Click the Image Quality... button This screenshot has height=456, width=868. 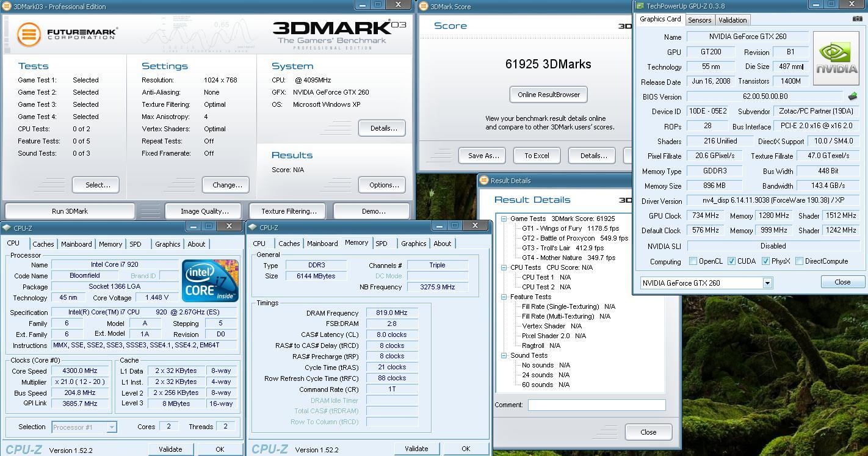(x=204, y=211)
